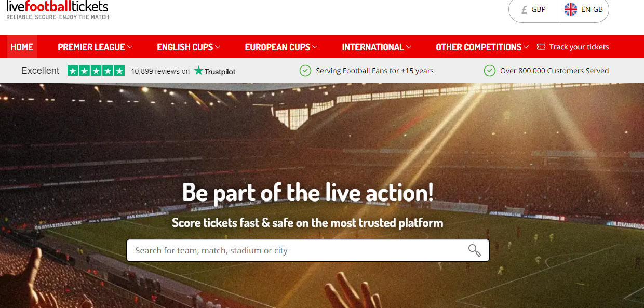This screenshot has width=644, height=308.
Task: Expand the Premier League dropdown menu
Action: (x=95, y=47)
